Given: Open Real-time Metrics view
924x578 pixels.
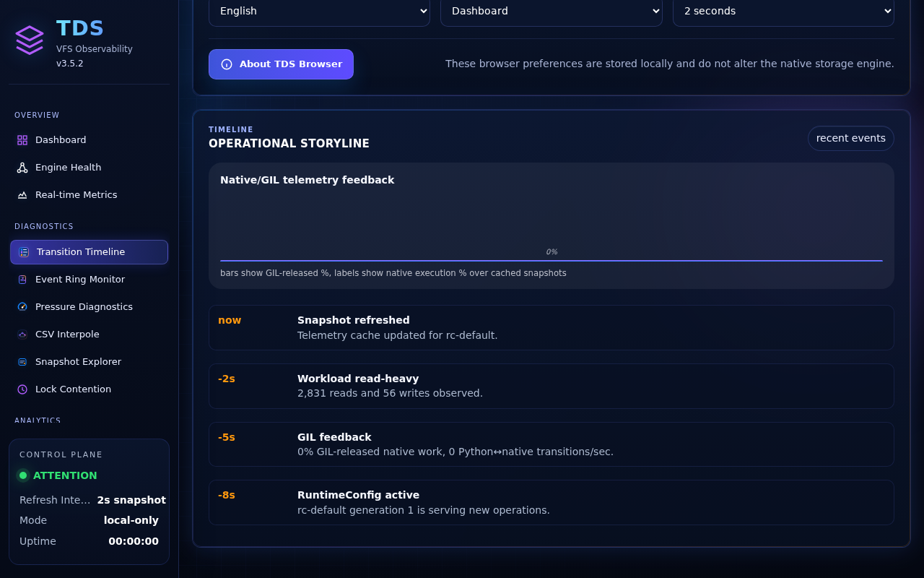Looking at the screenshot, I should (89, 195).
